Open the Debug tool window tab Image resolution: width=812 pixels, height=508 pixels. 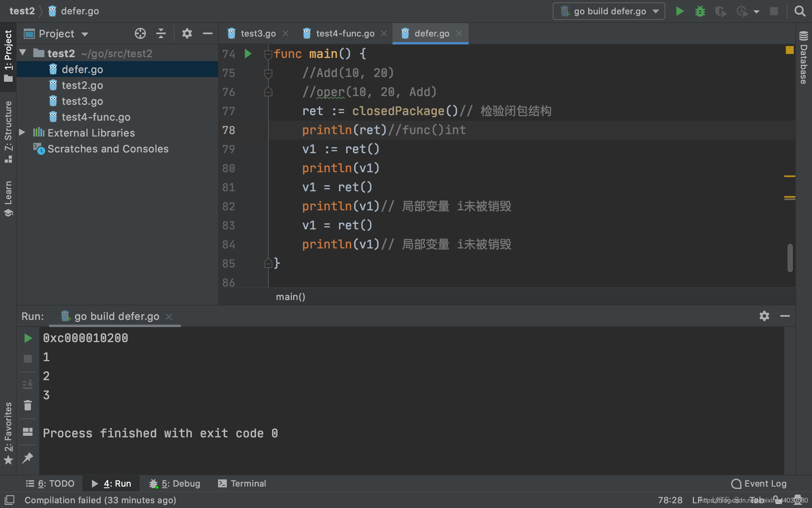click(175, 483)
